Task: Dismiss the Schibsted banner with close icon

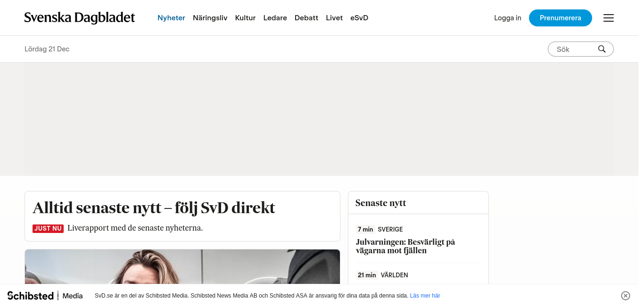Action: tap(626, 296)
